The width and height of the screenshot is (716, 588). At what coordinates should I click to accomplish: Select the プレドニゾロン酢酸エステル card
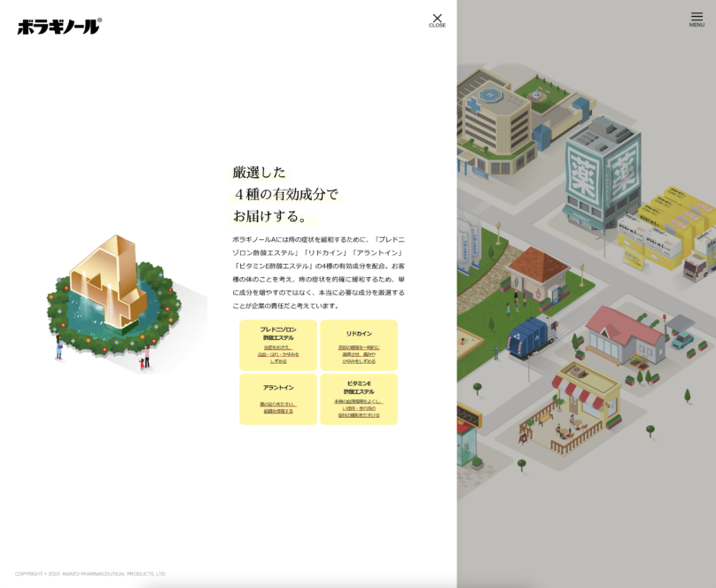(278, 344)
